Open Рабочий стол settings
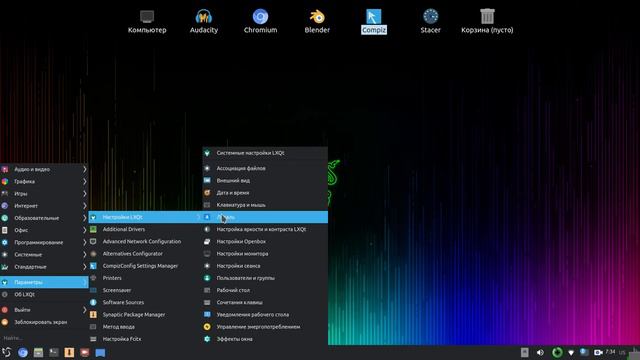 (x=265, y=290)
